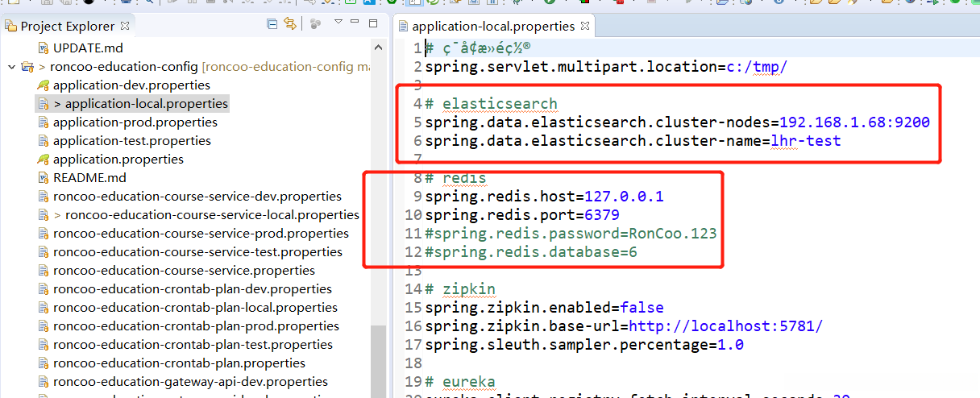
Task: Click the "# eureka" comment line
Action: pos(460,382)
